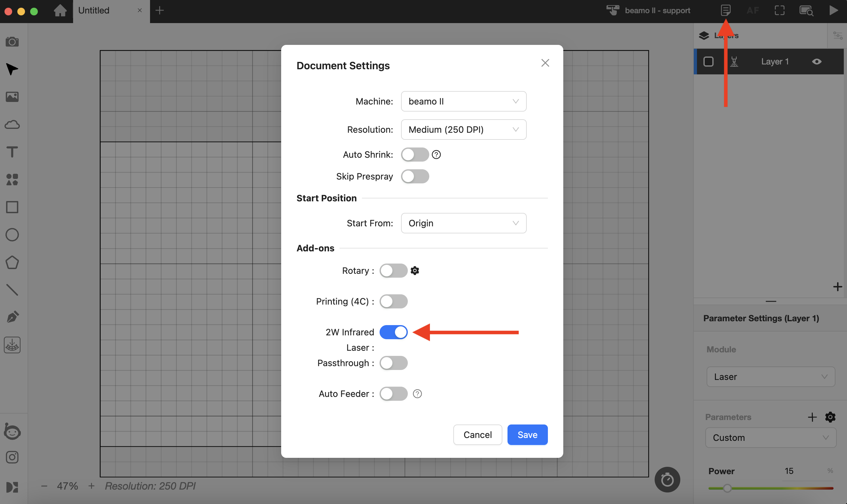Select the Rectangle tool
Image resolution: width=847 pixels, height=504 pixels.
pyautogui.click(x=12, y=207)
